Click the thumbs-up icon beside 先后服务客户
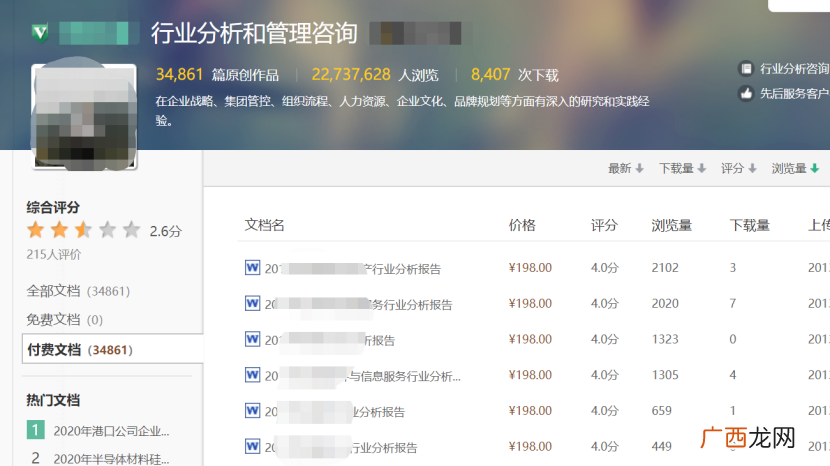Image resolution: width=830 pixels, height=466 pixels. 746,94
